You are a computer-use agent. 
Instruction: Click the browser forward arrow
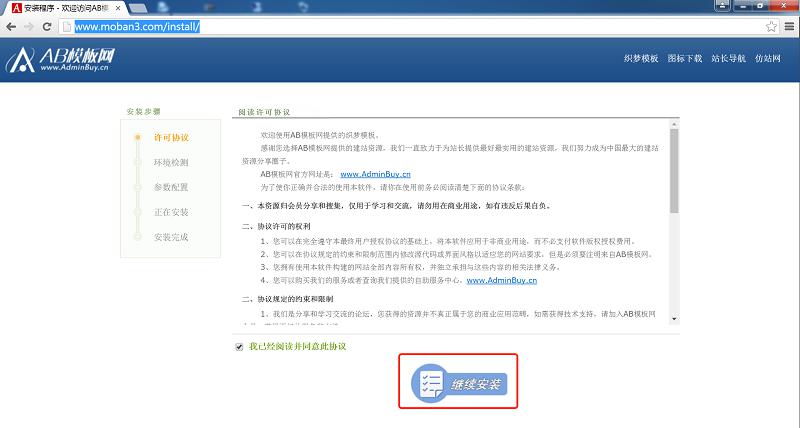[x=29, y=27]
